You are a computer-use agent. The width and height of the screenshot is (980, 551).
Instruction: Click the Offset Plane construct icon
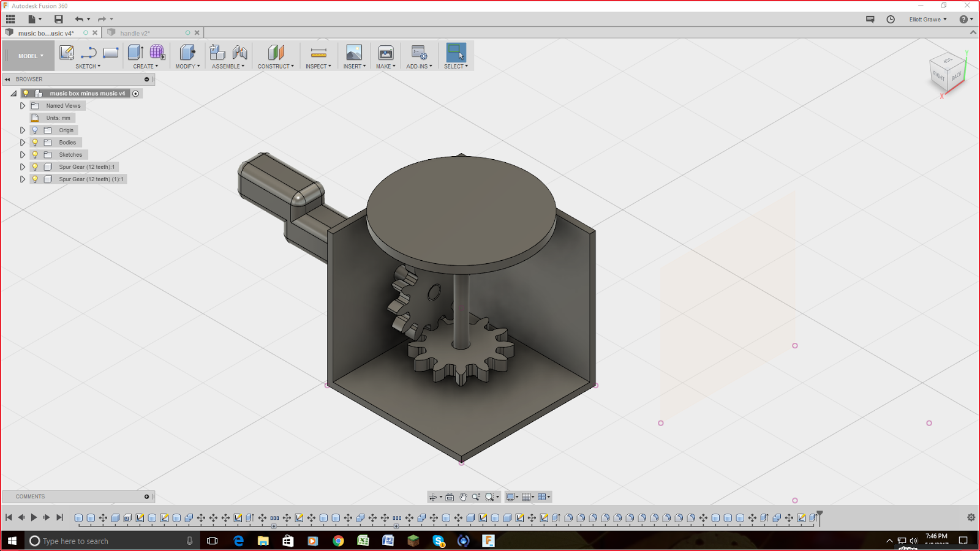point(276,53)
